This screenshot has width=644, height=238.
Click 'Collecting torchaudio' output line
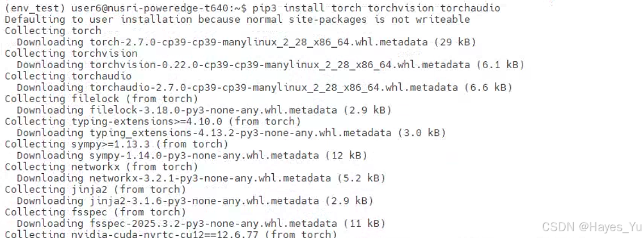(68, 76)
